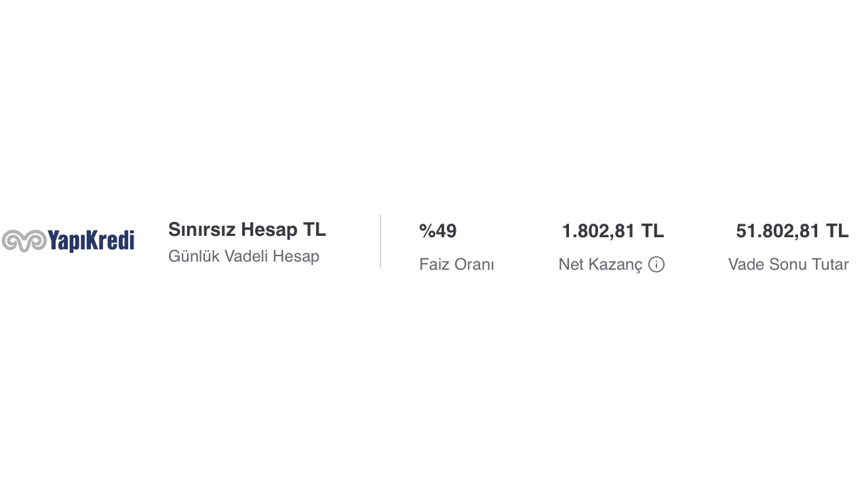
Task: Click the word Hesap in Günlük Vadeli Hesap
Action: [x=296, y=256]
